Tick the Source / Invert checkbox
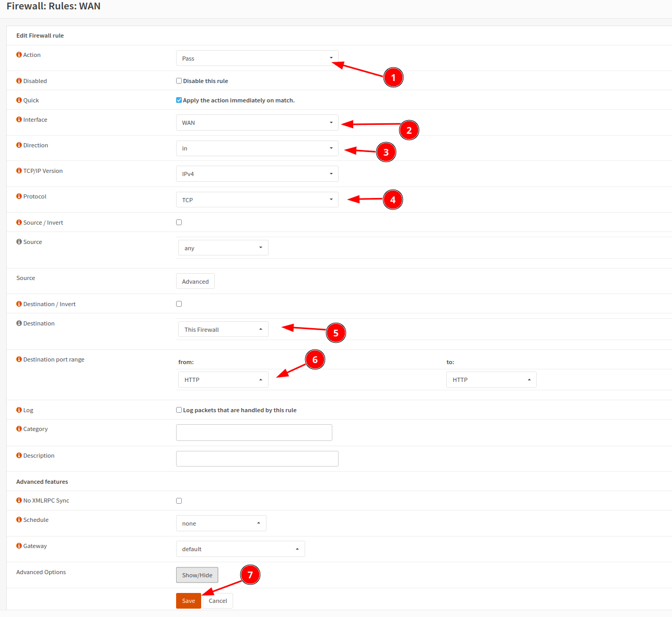The width and height of the screenshot is (672, 617). [x=179, y=223]
